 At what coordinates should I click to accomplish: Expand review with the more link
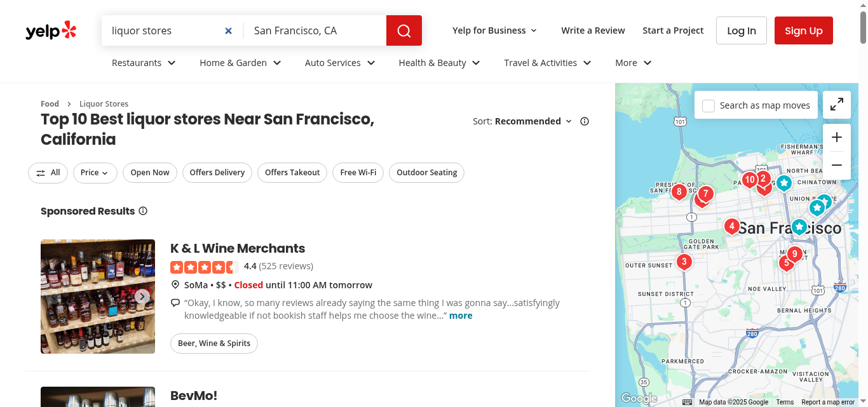pyautogui.click(x=461, y=316)
